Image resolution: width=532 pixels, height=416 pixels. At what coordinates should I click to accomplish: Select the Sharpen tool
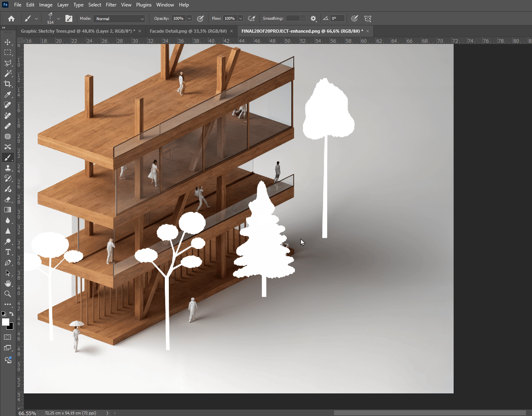8,231
